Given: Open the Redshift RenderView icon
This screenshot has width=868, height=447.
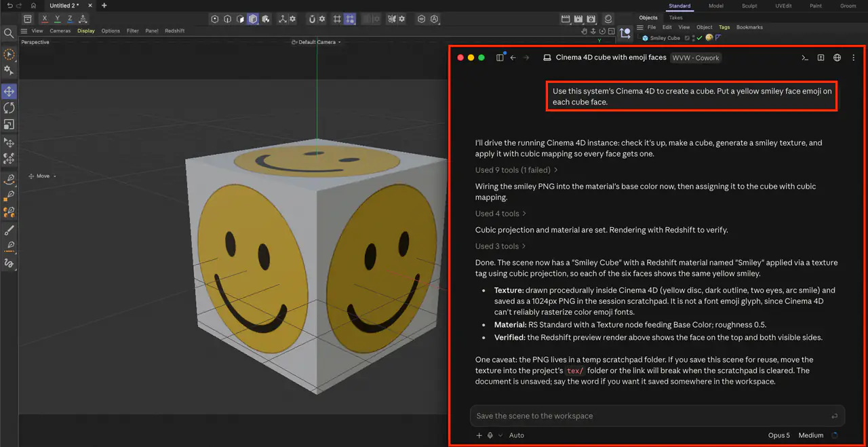Looking at the screenshot, I should 608,19.
